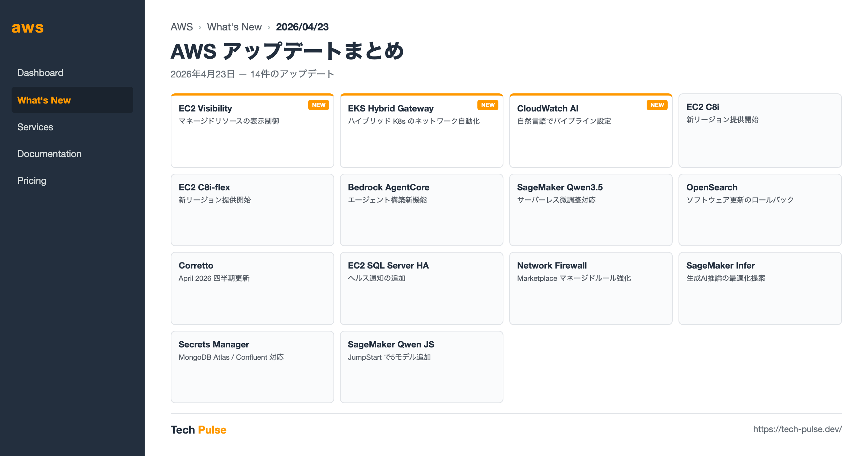
Task: Open the Dashboard sidebar item
Action: 72,73
